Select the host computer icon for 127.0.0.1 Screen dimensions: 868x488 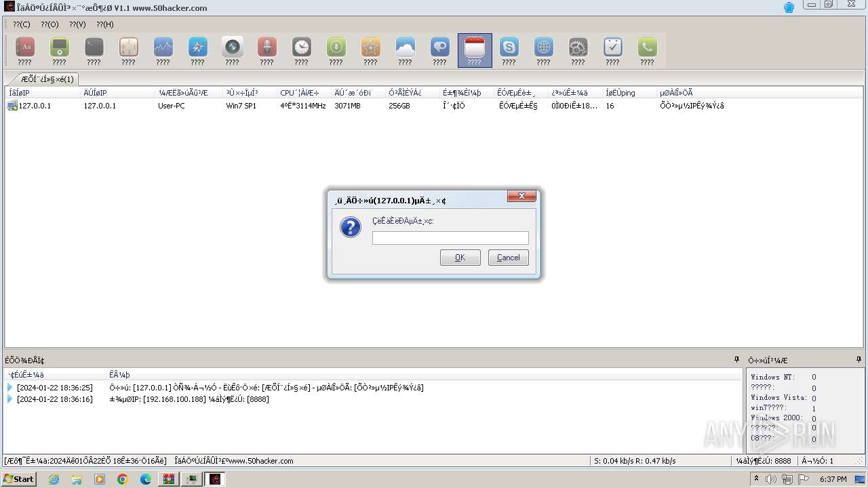(12, 106)
